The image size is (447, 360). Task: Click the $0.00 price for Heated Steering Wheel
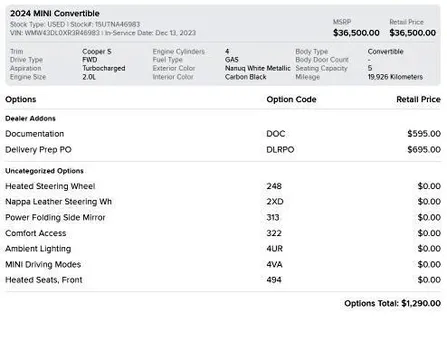click(x=429, y=186)
